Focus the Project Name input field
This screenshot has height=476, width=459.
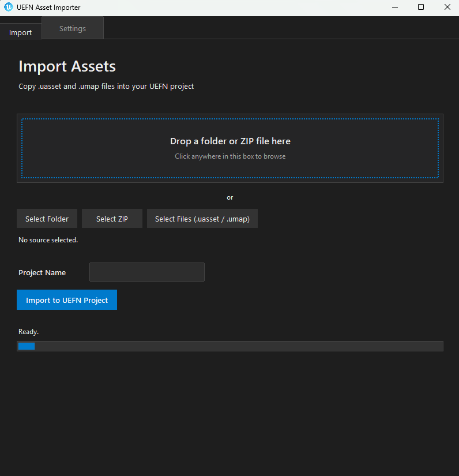[x=147, y=272]
